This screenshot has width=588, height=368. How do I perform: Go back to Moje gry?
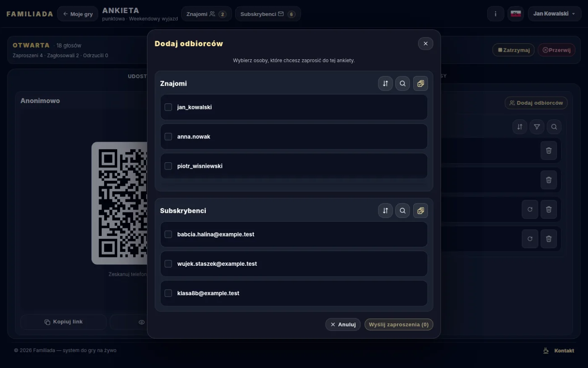click(78, 14)
